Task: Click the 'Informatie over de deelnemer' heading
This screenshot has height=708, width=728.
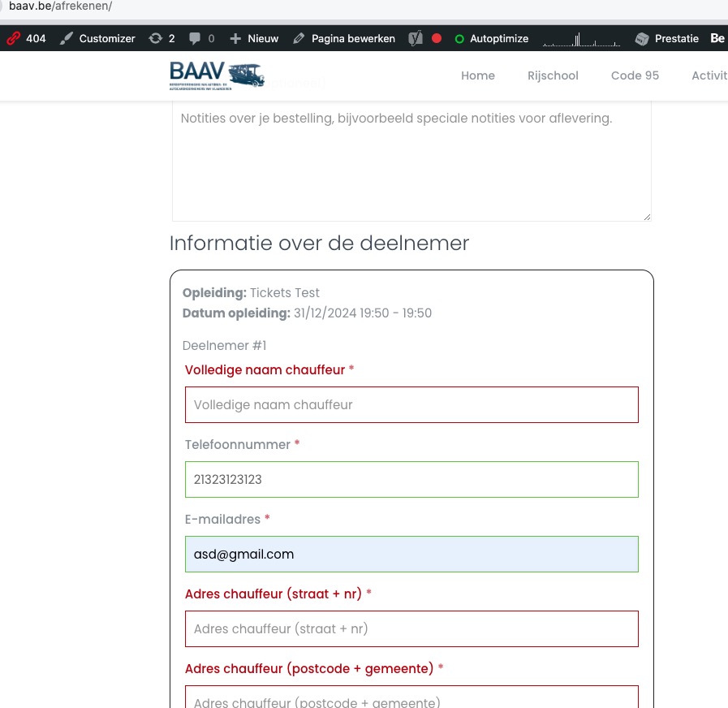Action: point(319,243)
